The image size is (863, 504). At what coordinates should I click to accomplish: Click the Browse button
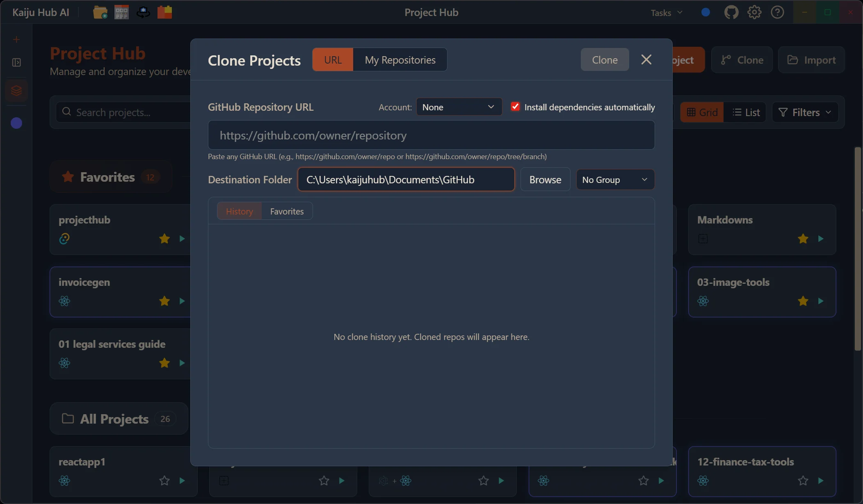(545, 180)
